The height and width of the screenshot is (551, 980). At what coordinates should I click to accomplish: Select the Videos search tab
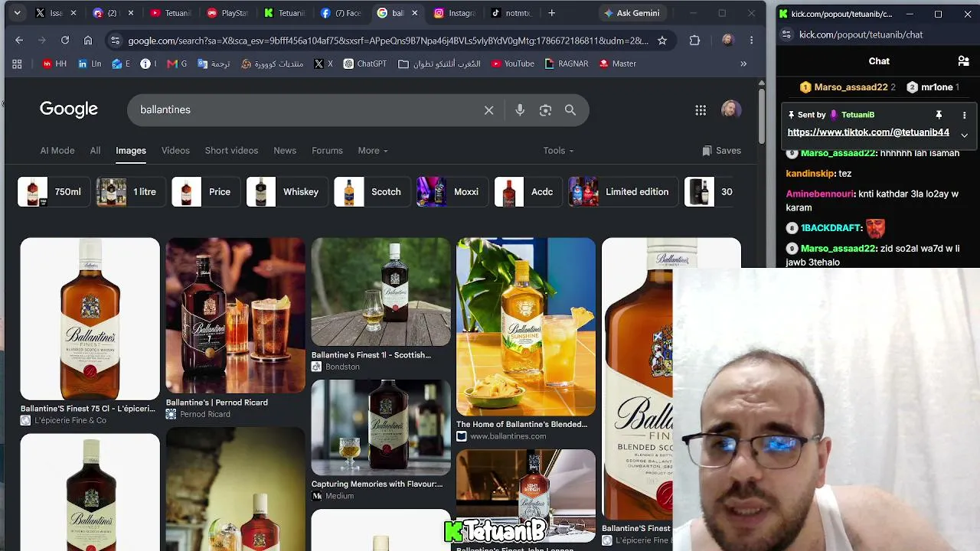point(175,151)
